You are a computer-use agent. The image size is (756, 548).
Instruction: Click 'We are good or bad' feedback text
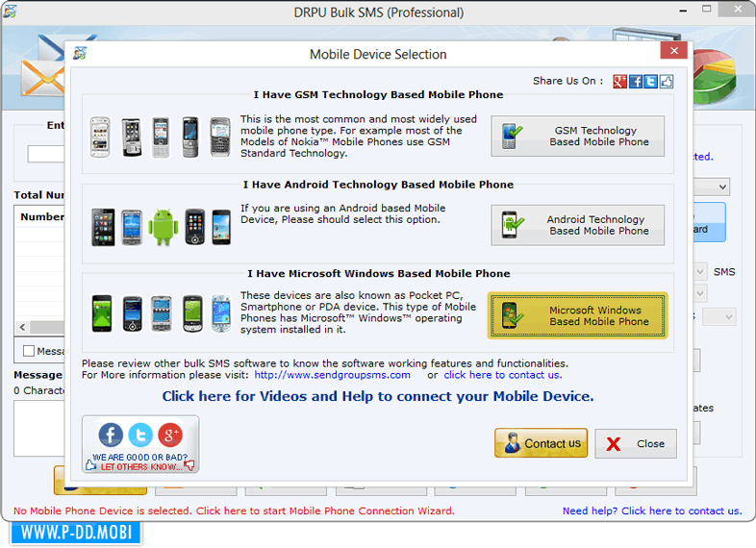pos(139,457)
